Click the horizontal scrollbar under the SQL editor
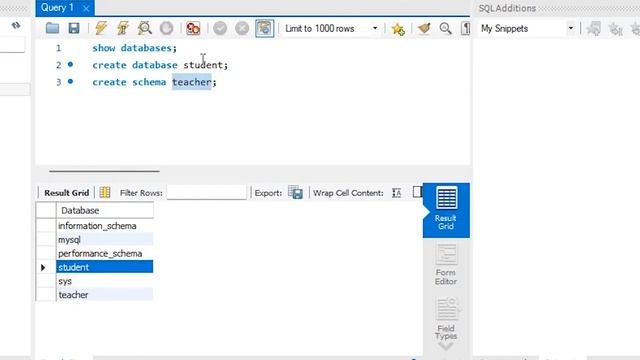Viewport: 640px width, 360px height. [x=104, y=171]
